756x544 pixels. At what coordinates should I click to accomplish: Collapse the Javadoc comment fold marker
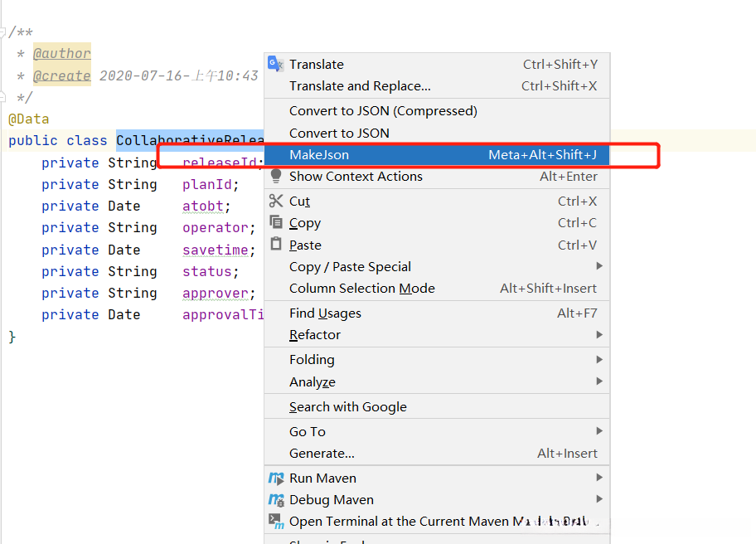point(3,32)
